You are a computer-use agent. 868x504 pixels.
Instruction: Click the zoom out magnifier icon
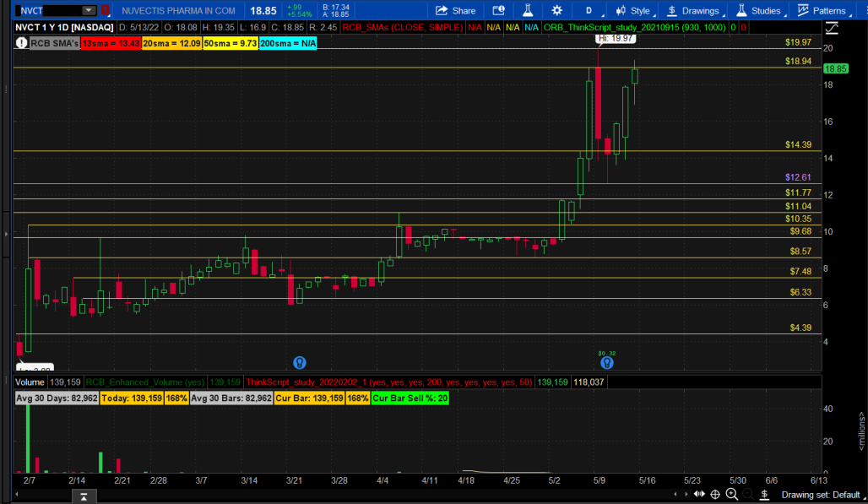click(748, 495)
